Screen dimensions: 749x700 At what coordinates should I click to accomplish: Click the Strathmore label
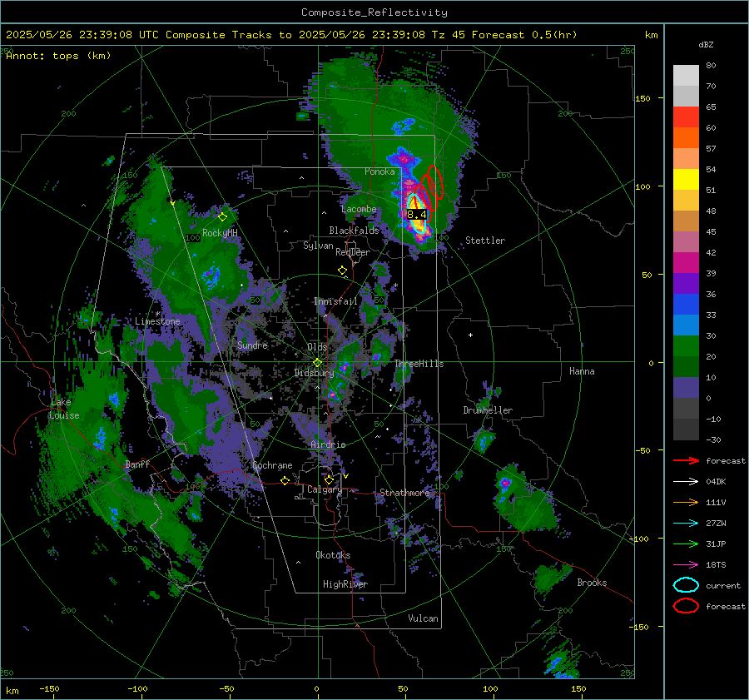click(x=404, y=493)
